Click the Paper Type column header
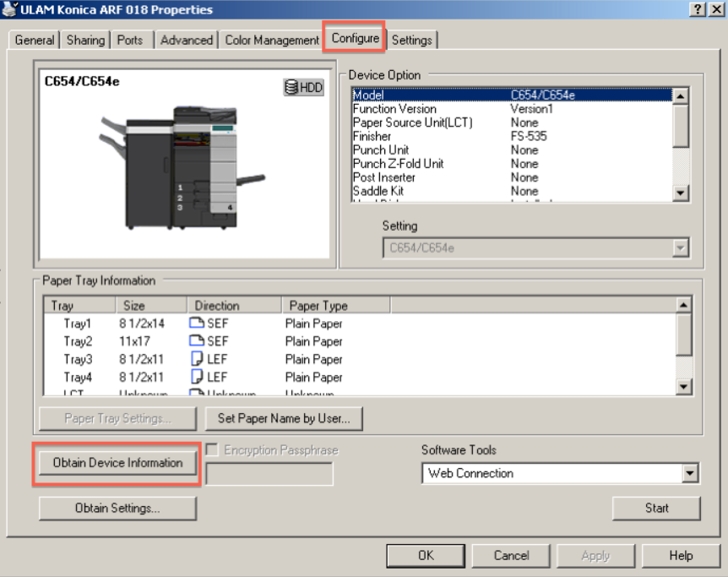Image resolution: width=728 pixels, height=577 pixels. [x=336, y=305]
